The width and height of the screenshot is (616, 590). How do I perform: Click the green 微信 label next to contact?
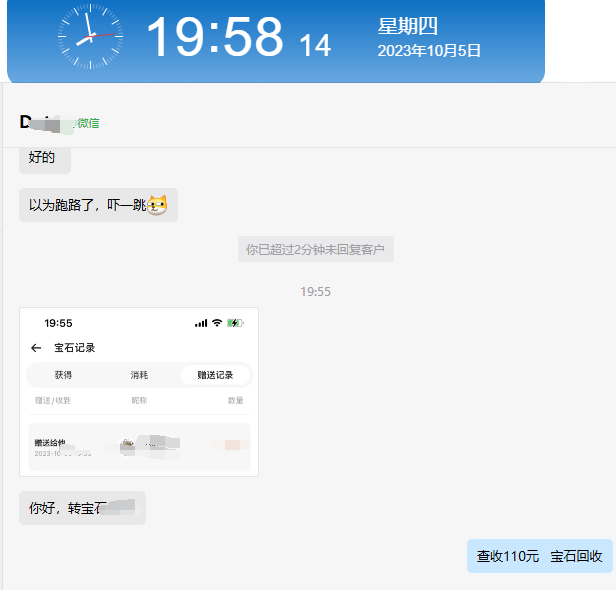tap(88, 123)
